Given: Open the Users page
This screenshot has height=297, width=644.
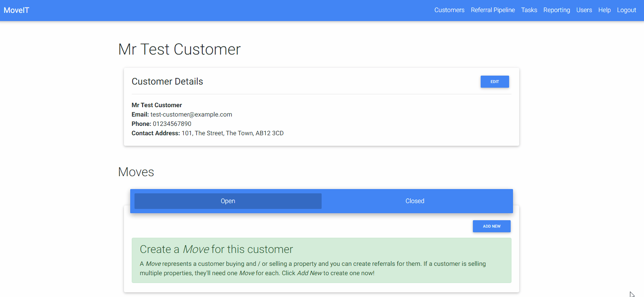Looking at the screenshot, I should point(584,10).
